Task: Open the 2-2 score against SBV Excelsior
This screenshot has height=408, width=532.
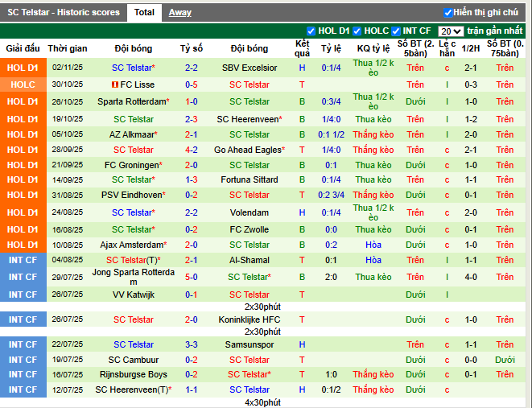Action: 192,68
